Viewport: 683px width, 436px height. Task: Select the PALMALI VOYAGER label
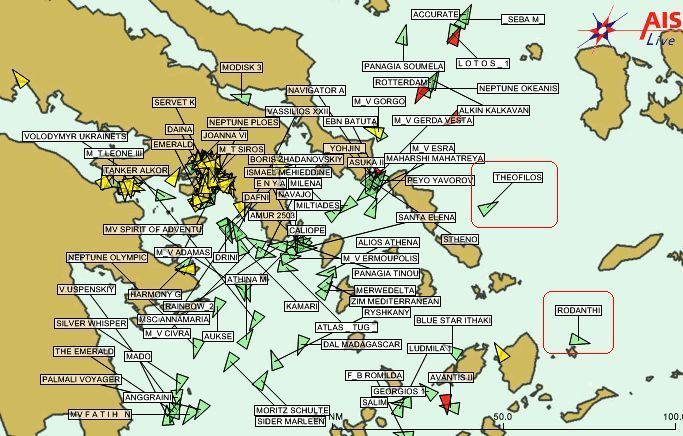point(81,379)
